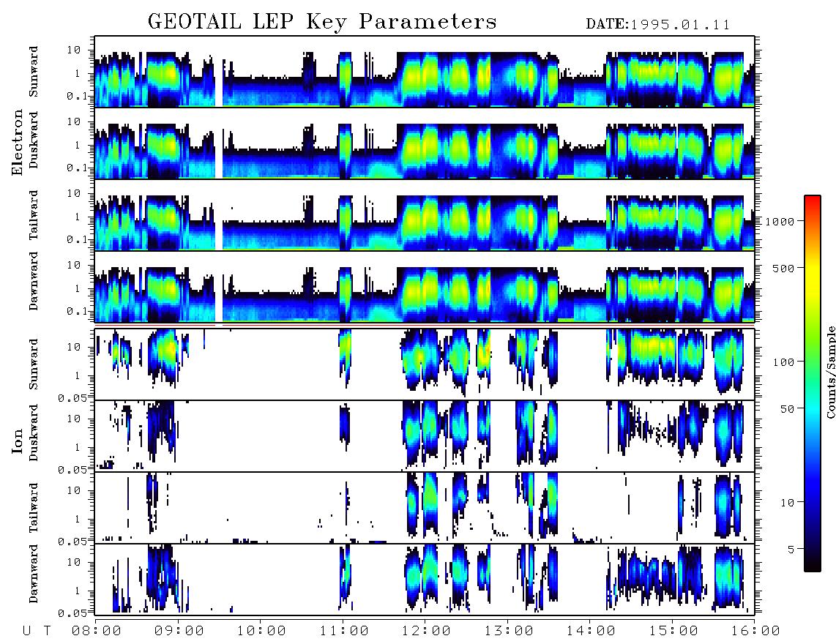
Task: Select the Ion Dawnward axis label
Action: pyautogui.click(x=33, y=574)
